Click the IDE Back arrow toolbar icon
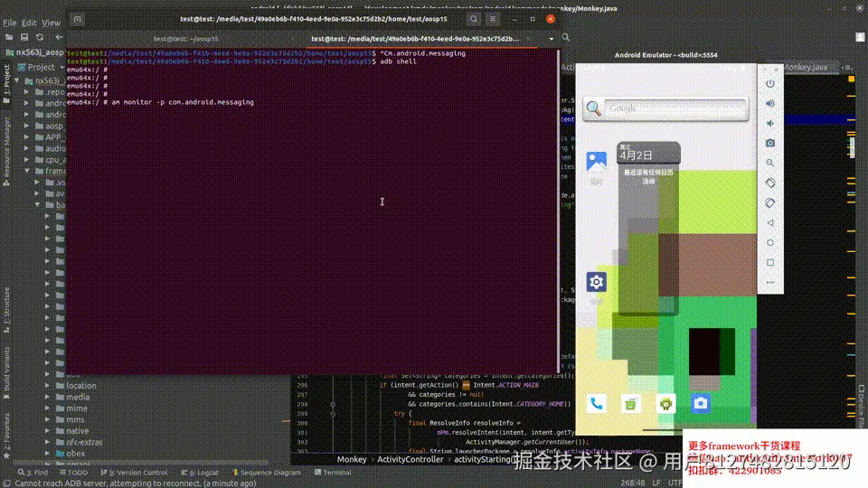The height and width of the screenshot is (488, 868). [x=59, y=37]
